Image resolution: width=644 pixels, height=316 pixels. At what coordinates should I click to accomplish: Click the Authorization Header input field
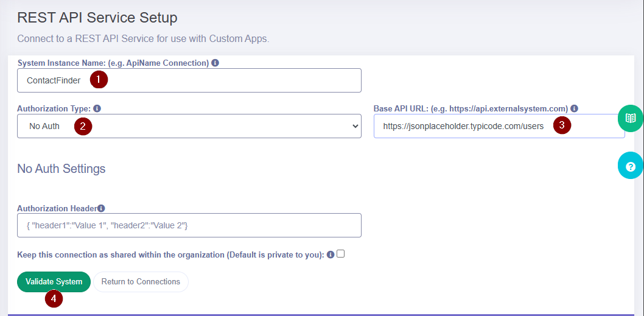click(189, 225)
